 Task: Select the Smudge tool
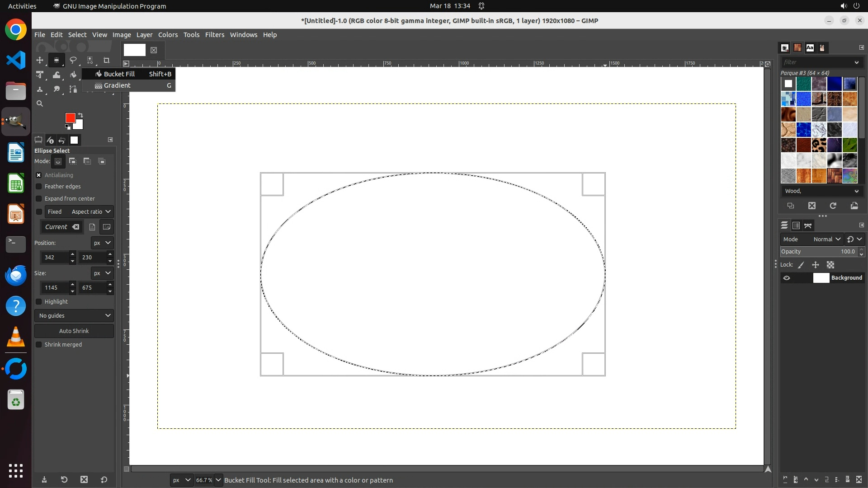coord(57,89)
